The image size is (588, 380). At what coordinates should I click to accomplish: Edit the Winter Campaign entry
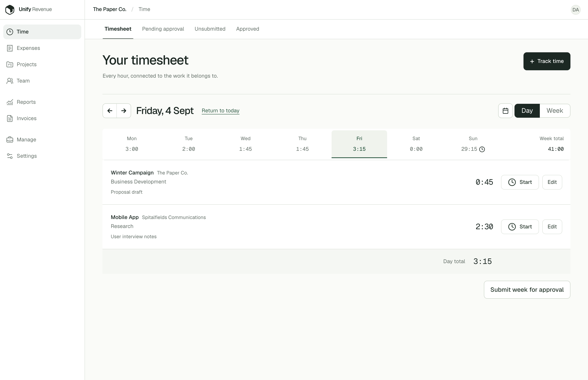(552, 182)
